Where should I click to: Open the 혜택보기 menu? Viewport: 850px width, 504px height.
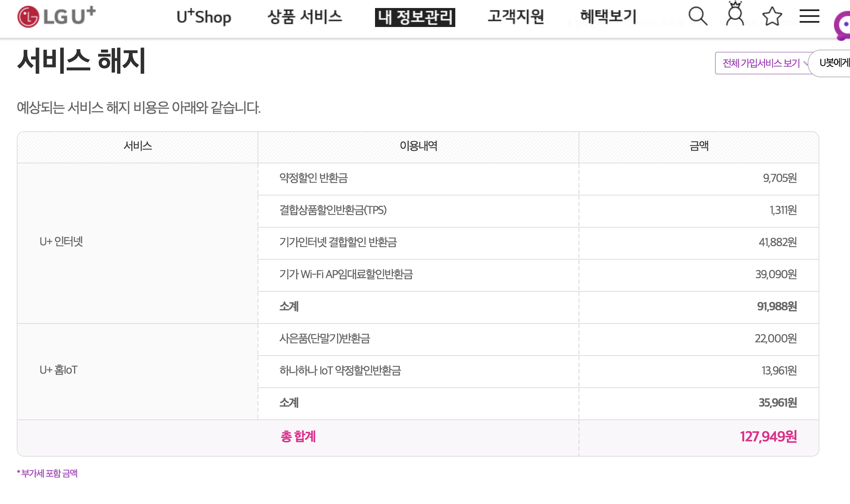coord(608,17)
